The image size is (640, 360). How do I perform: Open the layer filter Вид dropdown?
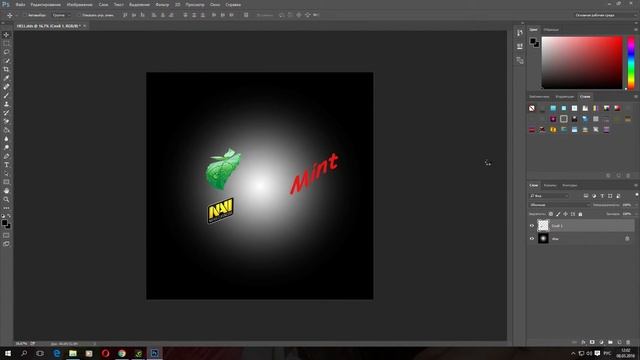549,196
